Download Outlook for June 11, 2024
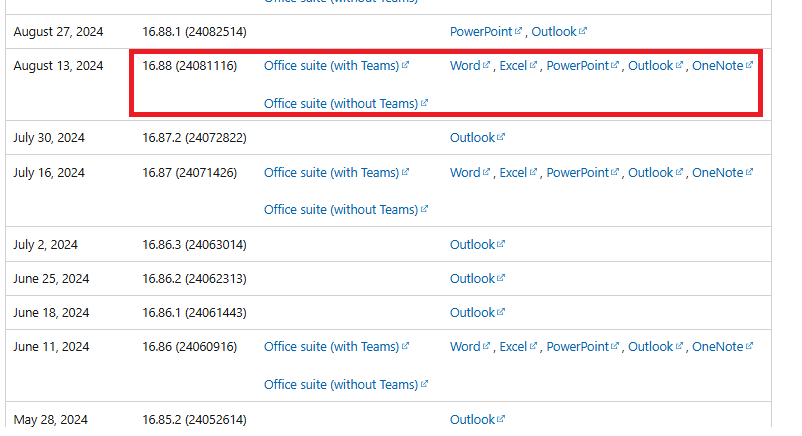The width and height of the screenshot is (802, 436). (x=655, y=347)
